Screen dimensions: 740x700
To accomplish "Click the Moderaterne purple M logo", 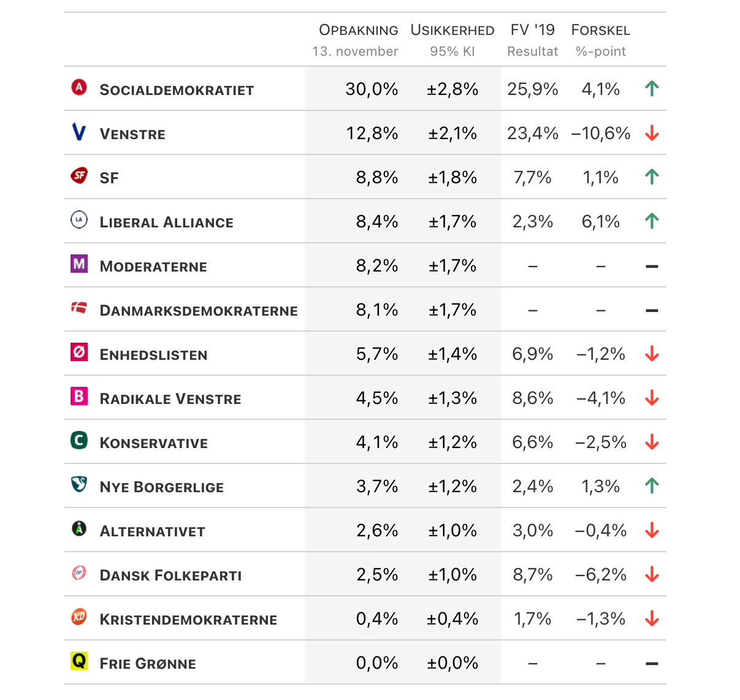I will pyautogui.click(x=79, y=264).
